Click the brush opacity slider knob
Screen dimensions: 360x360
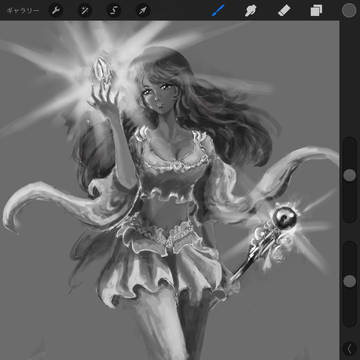coord(349,281)
